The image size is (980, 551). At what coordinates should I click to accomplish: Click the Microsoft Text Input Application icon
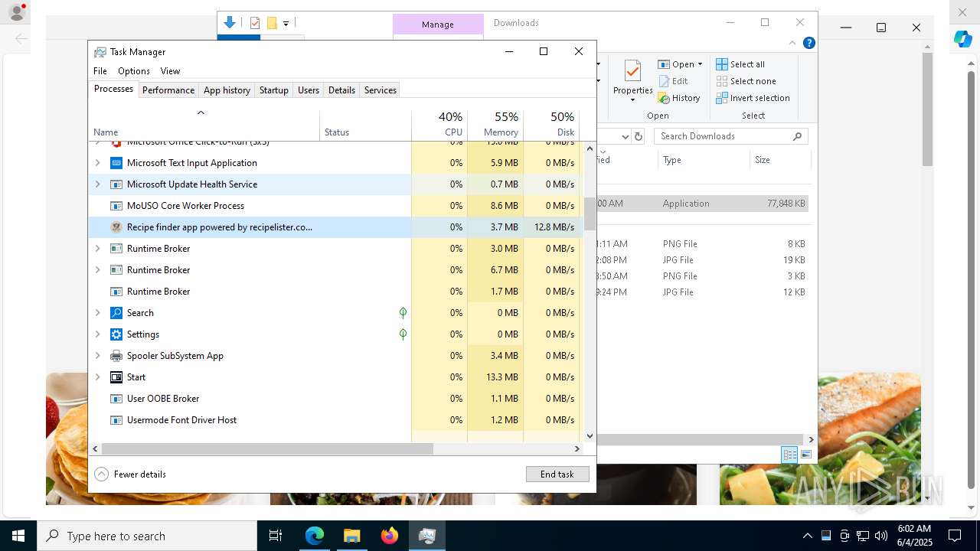[116, 163]
